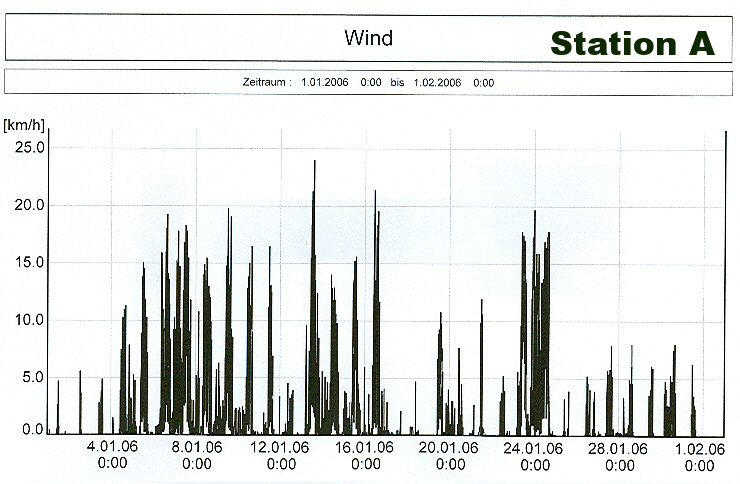740x484 pixels.
Task: Click the "Wind" chart title
Action: 369,39
